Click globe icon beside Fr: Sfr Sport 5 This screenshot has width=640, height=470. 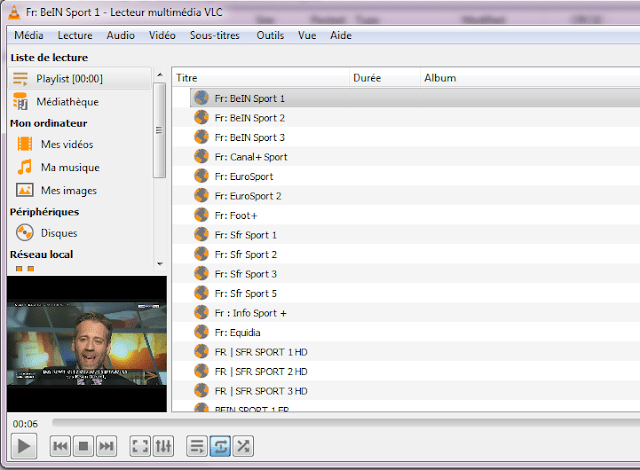(201, 293)
